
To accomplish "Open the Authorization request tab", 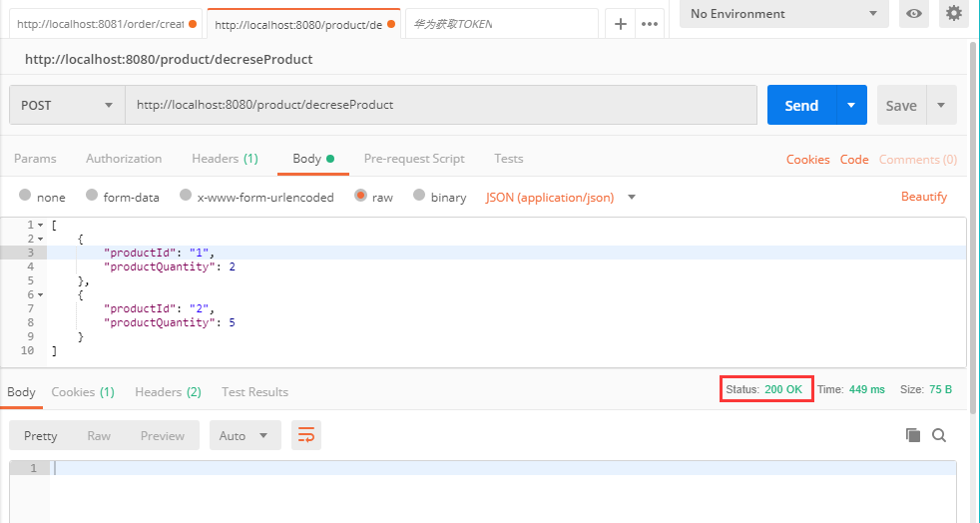I will click(124, 159).
